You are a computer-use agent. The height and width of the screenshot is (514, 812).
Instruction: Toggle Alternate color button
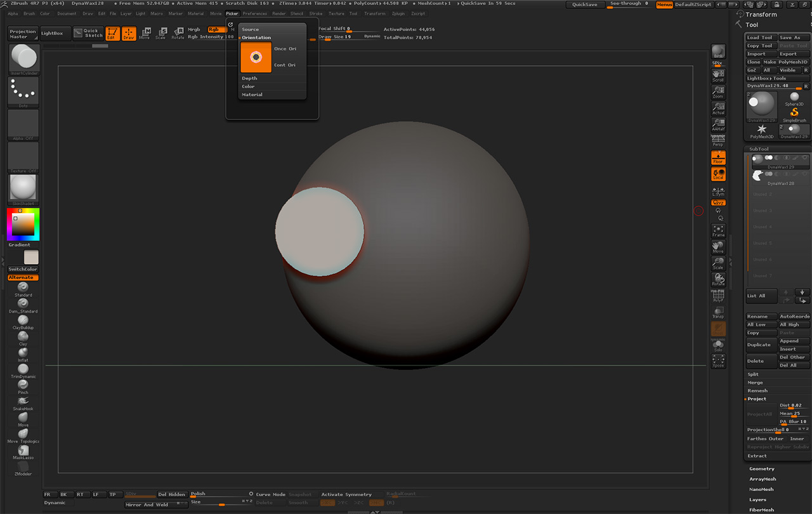click(23, 277)
